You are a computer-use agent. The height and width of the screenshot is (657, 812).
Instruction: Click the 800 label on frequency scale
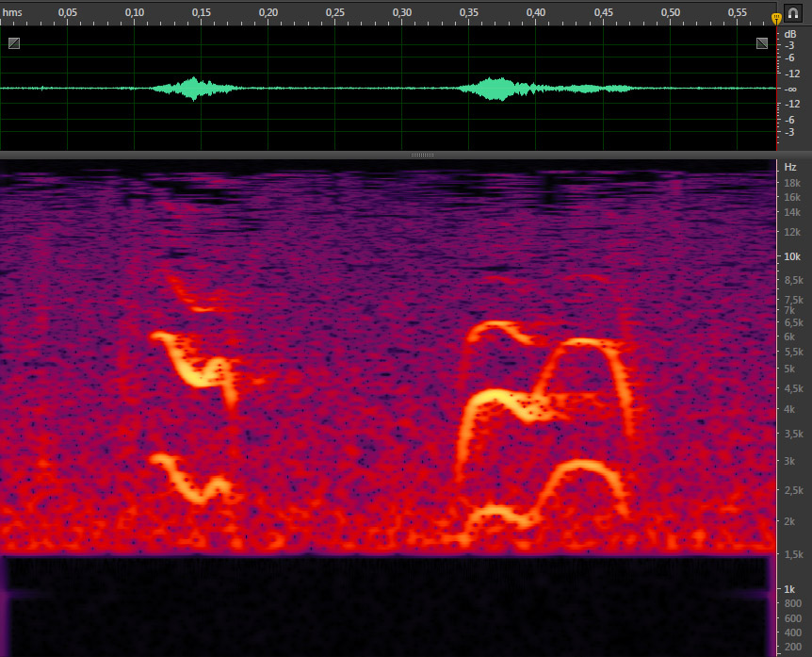pyautogui.click(x=793, y=603)
